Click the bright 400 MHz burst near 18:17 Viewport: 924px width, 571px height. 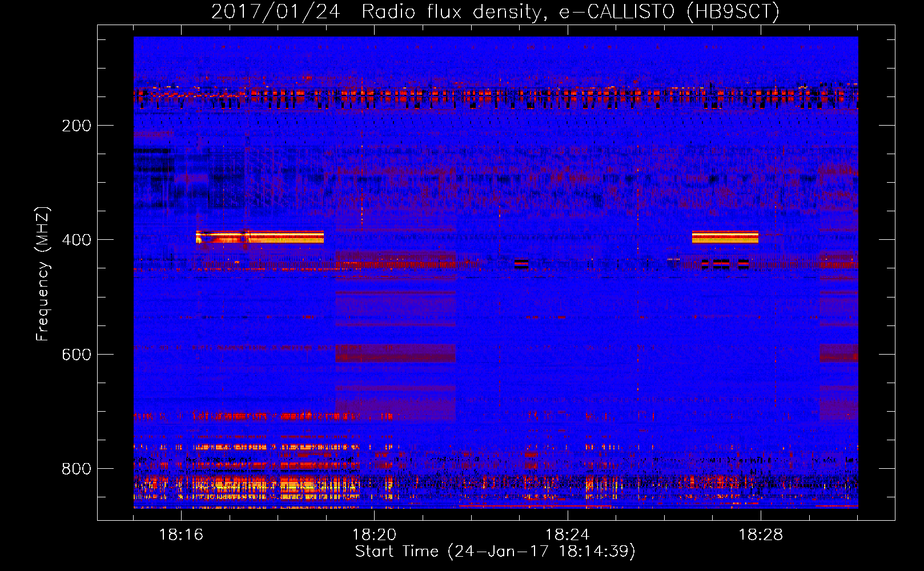[x=260, y=237]
